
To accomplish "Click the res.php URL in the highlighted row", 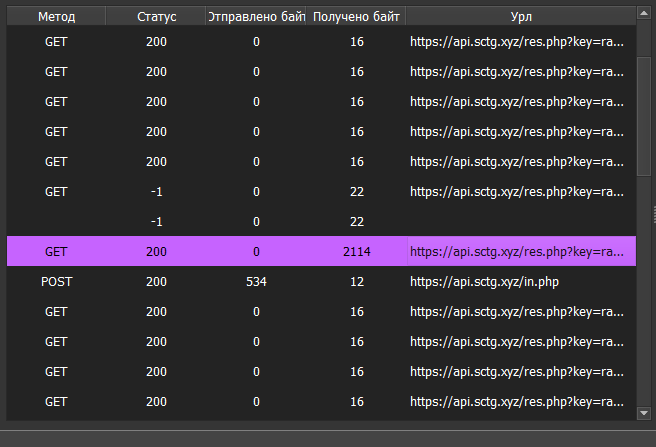I will click(520, 252).
